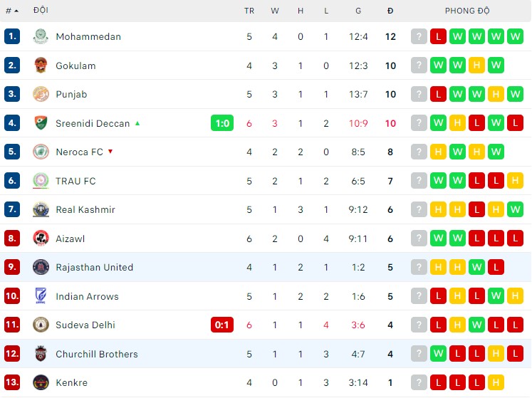Image resolution: width=532 pixels, height=398 pixels.
Task: Click the Churchill Brothers club crest
Action: click(41, 354)
